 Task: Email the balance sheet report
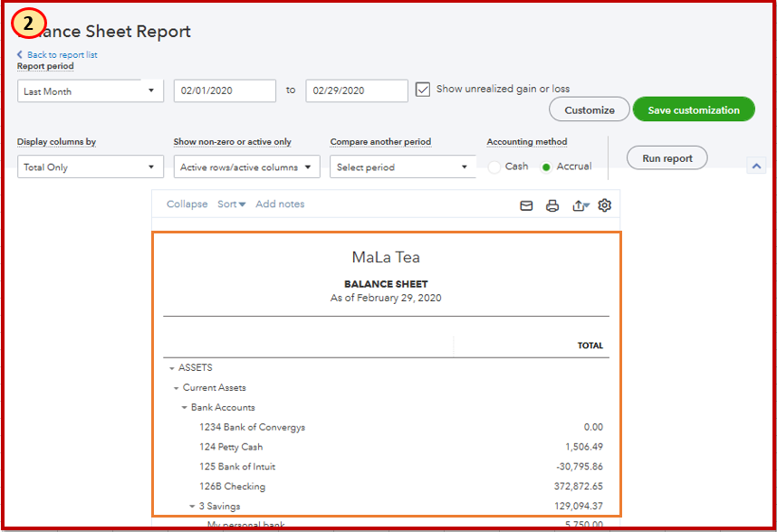click(526, 205)
